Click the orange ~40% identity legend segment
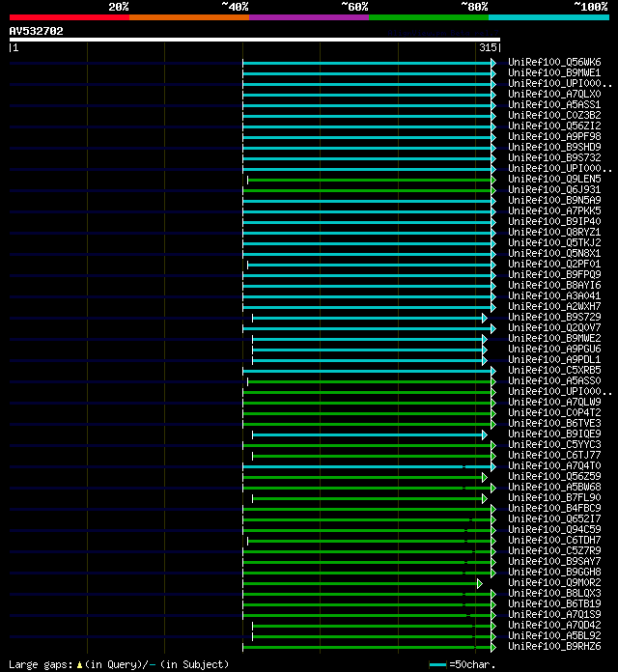 tap(189, 17)
